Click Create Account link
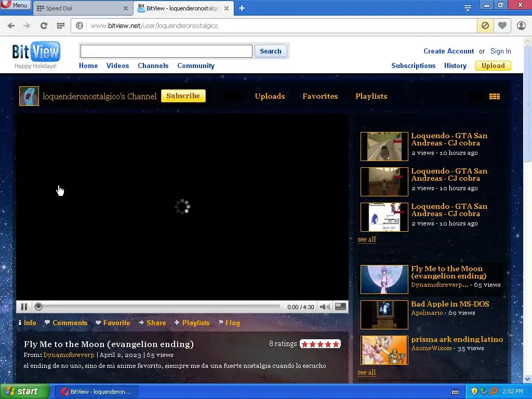Viewport: 532px width, 399px height. 448,51
